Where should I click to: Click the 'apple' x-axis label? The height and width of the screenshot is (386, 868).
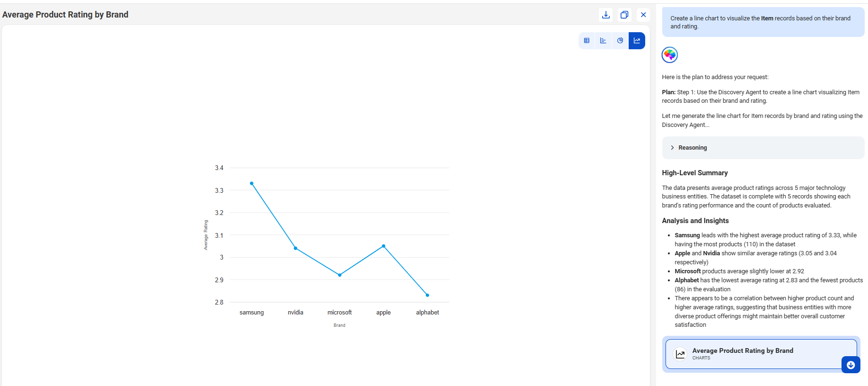pos(384,313)
